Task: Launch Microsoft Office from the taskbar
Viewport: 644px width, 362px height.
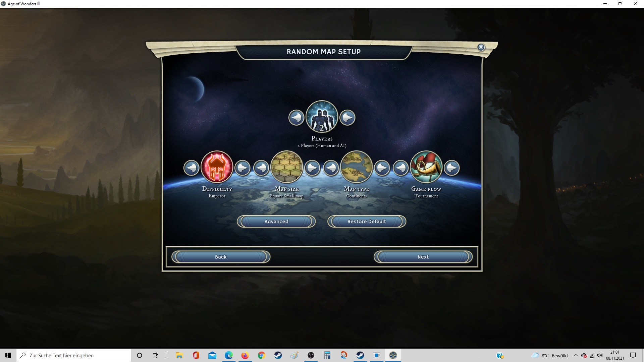Action: (196, 355)
